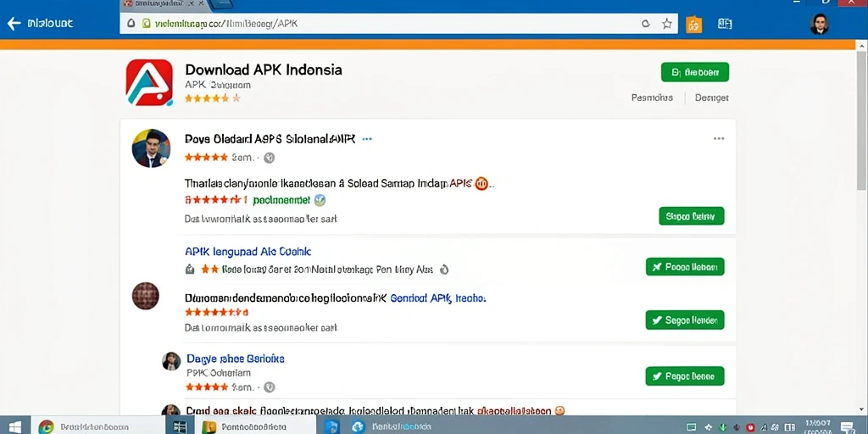Open the Dagye jehee Gerioika link
The image size is (868, 434).
236,359
